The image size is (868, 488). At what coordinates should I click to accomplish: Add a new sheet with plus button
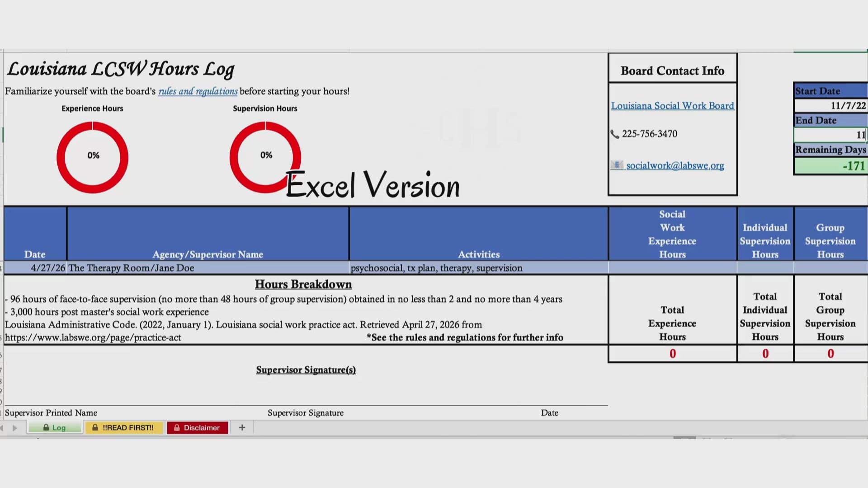pos(242,427)
